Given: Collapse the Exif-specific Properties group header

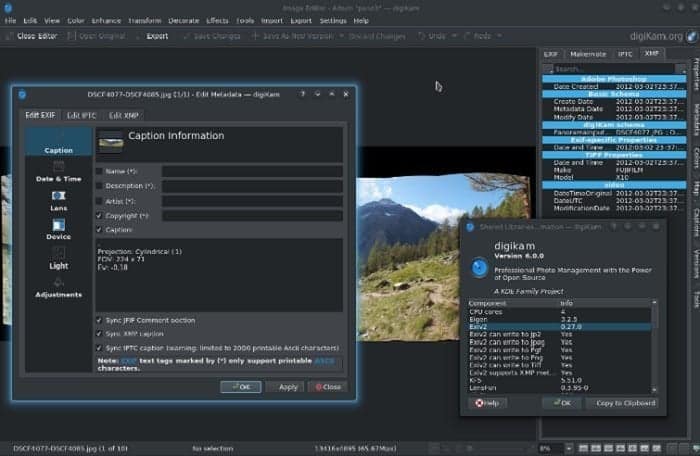Looking at the screenshot, I should coord(614,140).
